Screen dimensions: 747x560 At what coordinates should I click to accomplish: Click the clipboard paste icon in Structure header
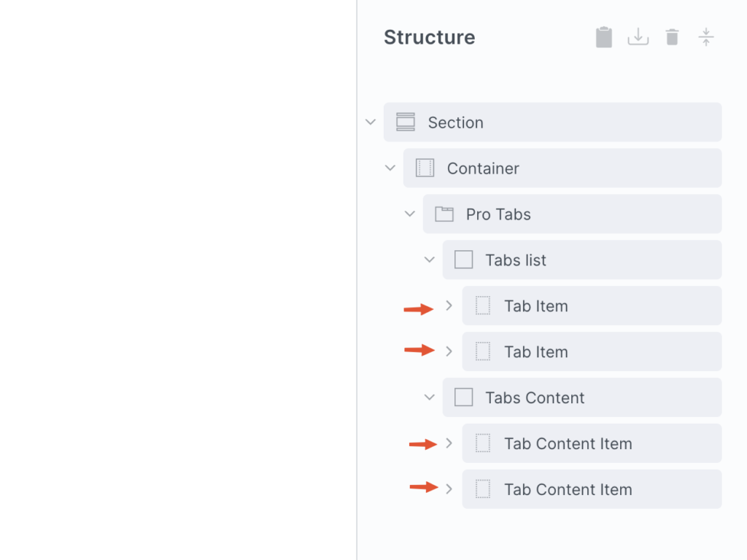click(604, 37)
